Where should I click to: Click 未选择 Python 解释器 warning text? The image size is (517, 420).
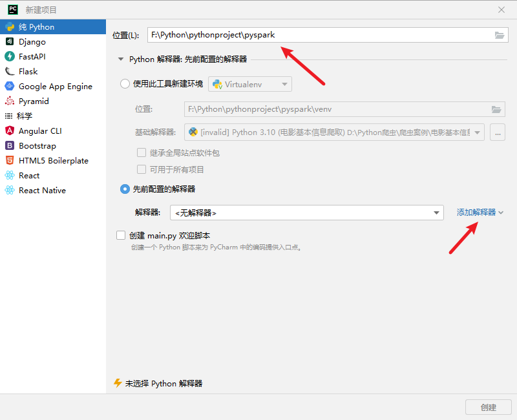tap(164, 383)
